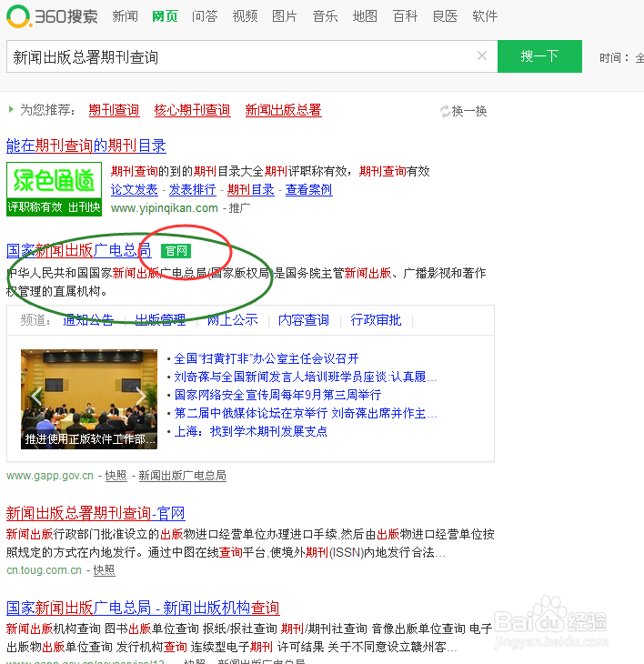
Task: Open the 查看案例 sublink
Action: 308,189
